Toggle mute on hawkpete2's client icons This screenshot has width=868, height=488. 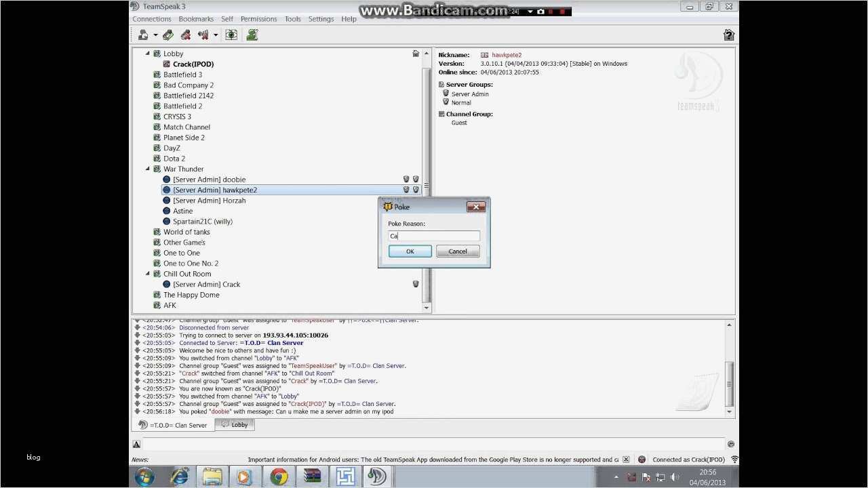pos(406,190)
